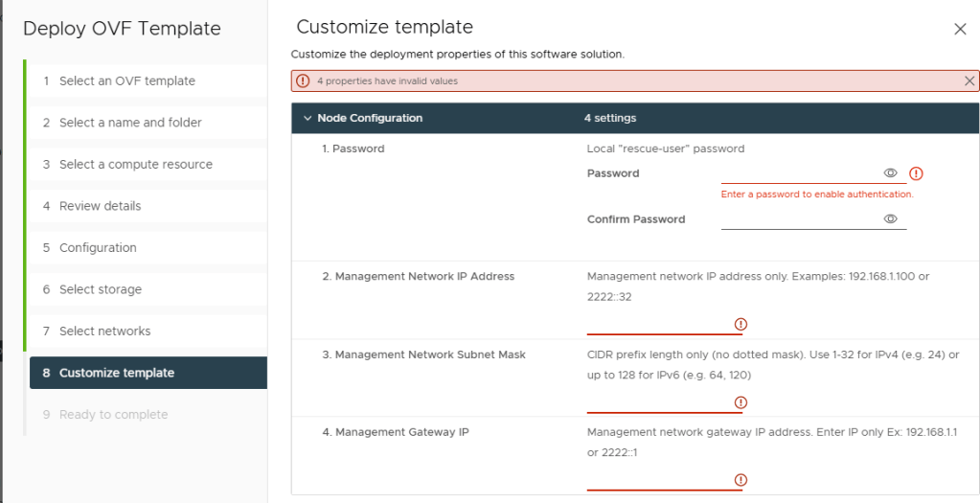
Task: Show the Confirm Password characters
Action: pos(891,218)
